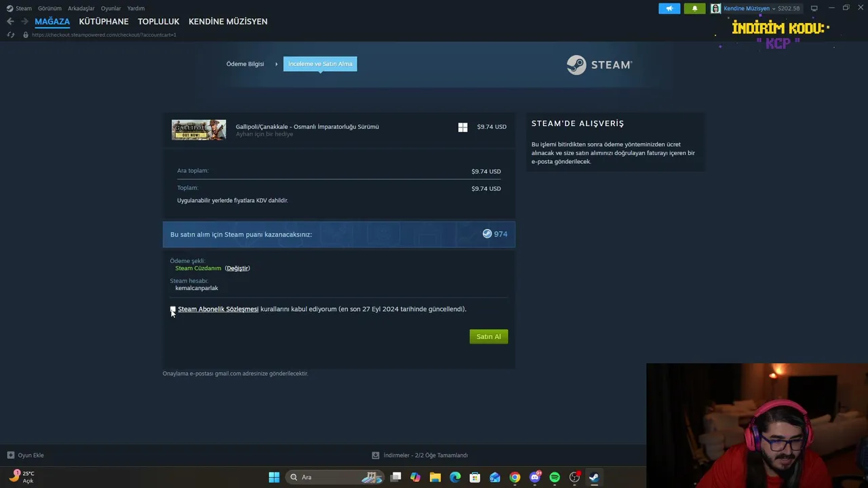Click Değiştir to change payment method
Screen dimensions: 868x488
tap(237, 268)
